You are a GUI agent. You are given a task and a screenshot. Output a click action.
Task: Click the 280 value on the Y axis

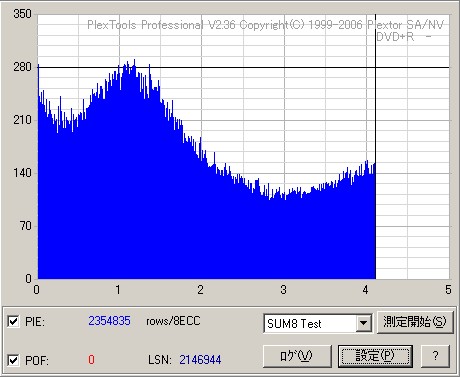tap(23, 67)
